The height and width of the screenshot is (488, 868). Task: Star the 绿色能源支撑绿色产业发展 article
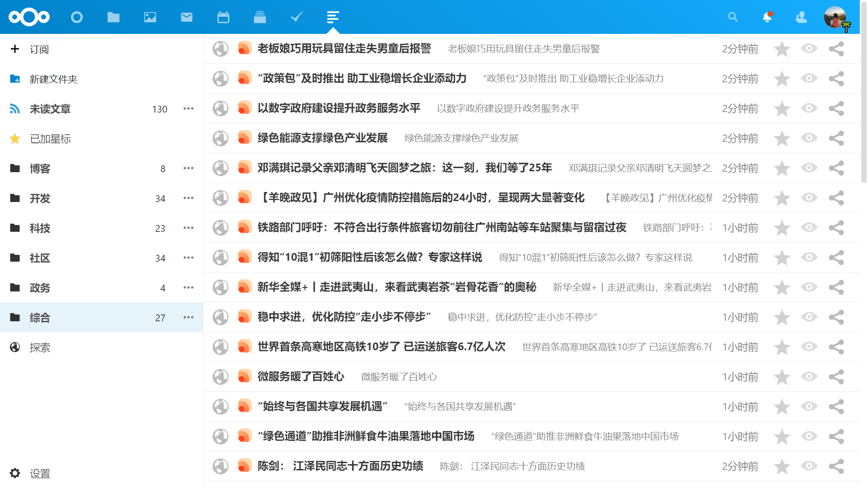(x=782, y=138)
